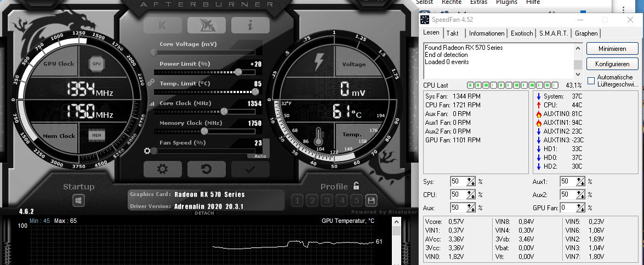The image size is (644, 265).
Task: Click the SpeedFan log scroll-down arrow
Action: coord(578,74)
